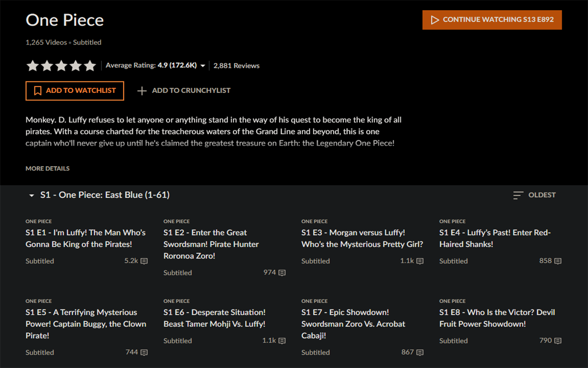Image resolution: width=588 pixels, height=368 pixels.
Task: Rate the series five stars
Action: tap(90, 65)
